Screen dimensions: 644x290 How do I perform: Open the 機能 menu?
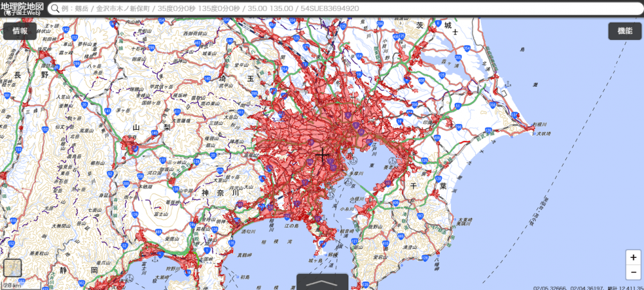(x=625, y=31)
